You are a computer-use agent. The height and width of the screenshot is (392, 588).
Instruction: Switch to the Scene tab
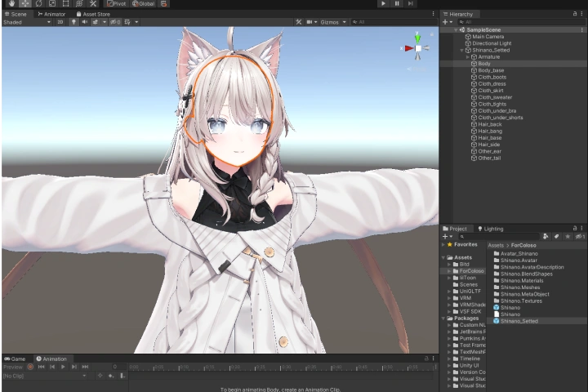coord(16,14)
